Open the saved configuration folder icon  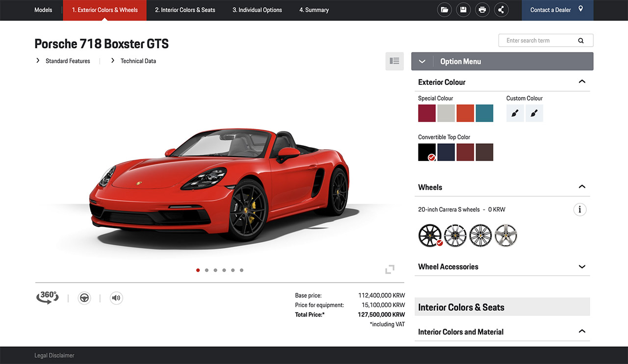(445, 10)
